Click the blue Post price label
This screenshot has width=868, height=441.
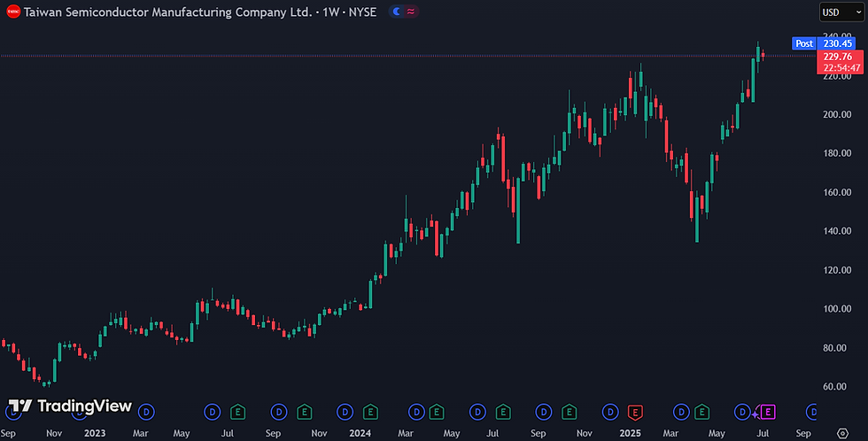[804, 43]
